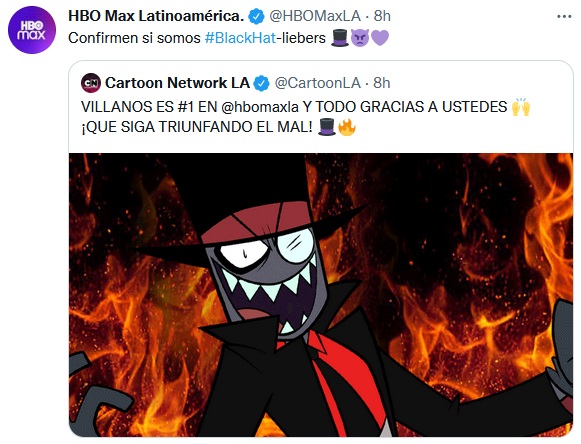Open the #BlackHat hashtag link
Viewport: 581px width, 444px height.
240,38
